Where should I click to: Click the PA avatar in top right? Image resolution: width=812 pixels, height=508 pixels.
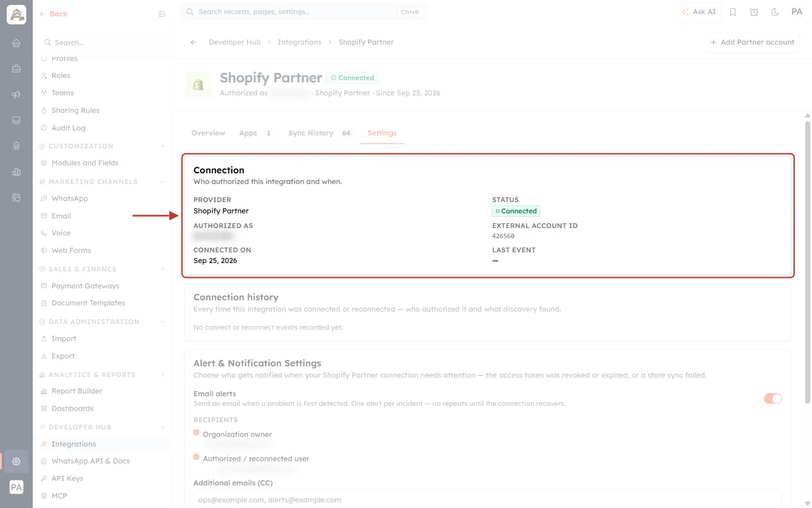click(x=797, y=12)
